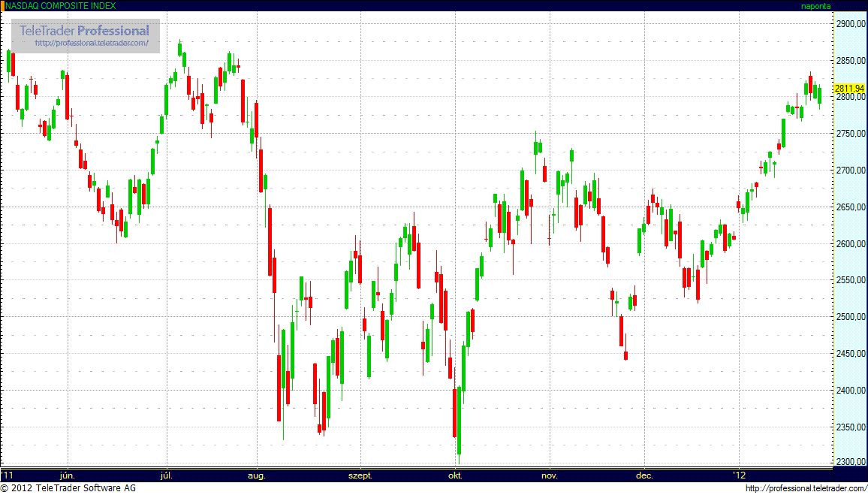
Task: Click the 2900,00 price axis label
Action: point(851,24)
